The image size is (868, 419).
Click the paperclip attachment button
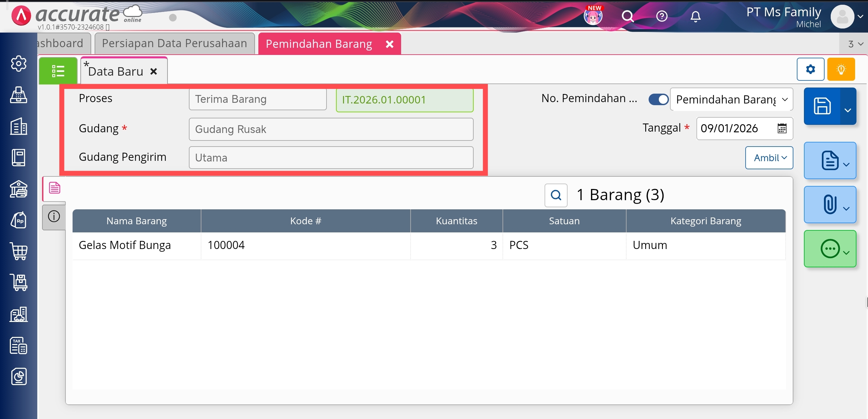(x=830, y=205)
